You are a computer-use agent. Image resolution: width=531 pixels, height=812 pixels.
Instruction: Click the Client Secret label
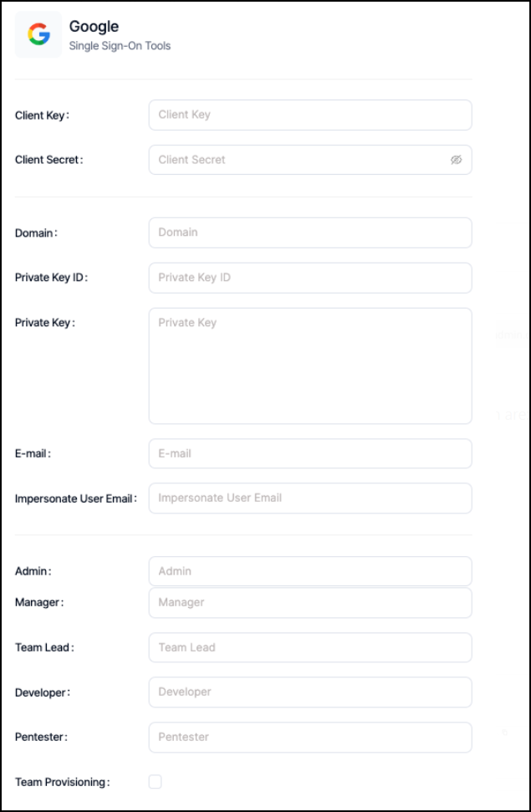[x=49, y=160]
